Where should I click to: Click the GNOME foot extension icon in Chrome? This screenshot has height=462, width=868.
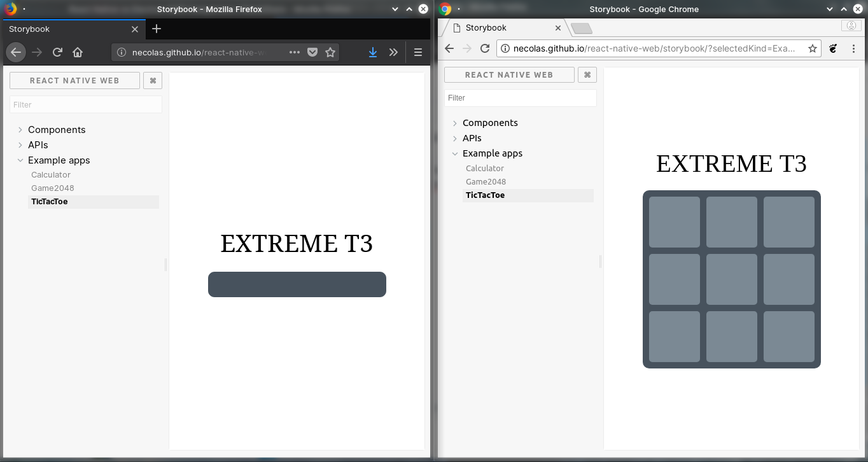click(x=832, y=48)
